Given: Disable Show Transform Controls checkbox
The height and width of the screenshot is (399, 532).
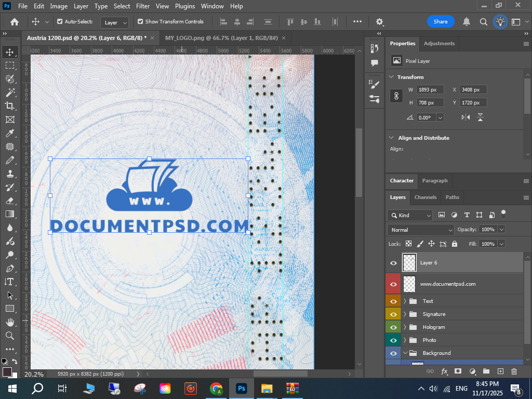Looking at the screenshot, I should pyautogui.click(x=140, y=22).
